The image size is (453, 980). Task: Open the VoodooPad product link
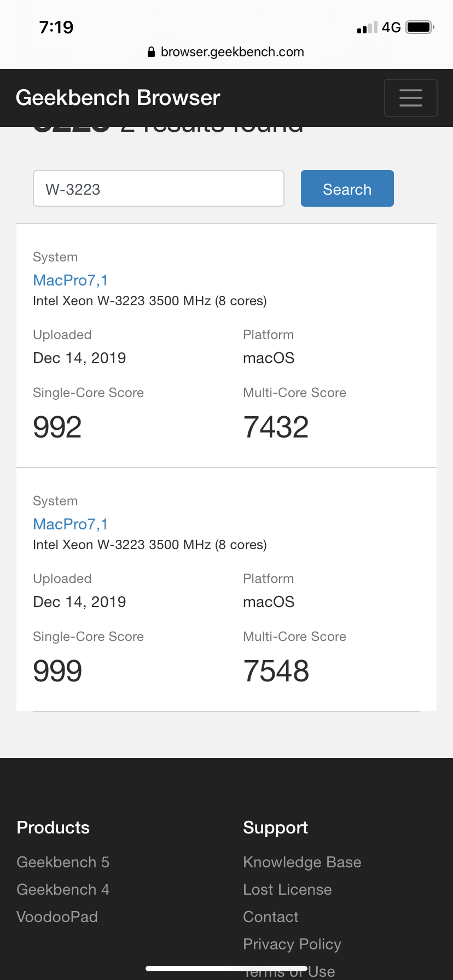[57, 917]
